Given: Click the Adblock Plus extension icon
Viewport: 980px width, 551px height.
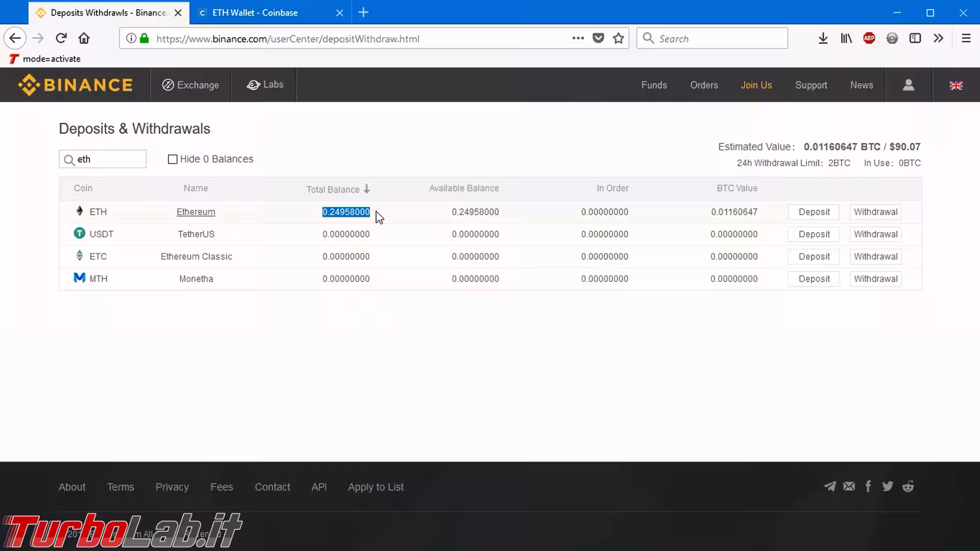Looking at the screenshot, I should [x=869, y=38].
